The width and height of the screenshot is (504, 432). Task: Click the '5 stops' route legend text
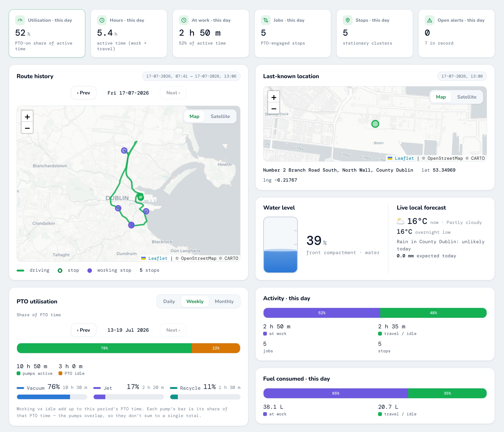click(x=149, y=270)
